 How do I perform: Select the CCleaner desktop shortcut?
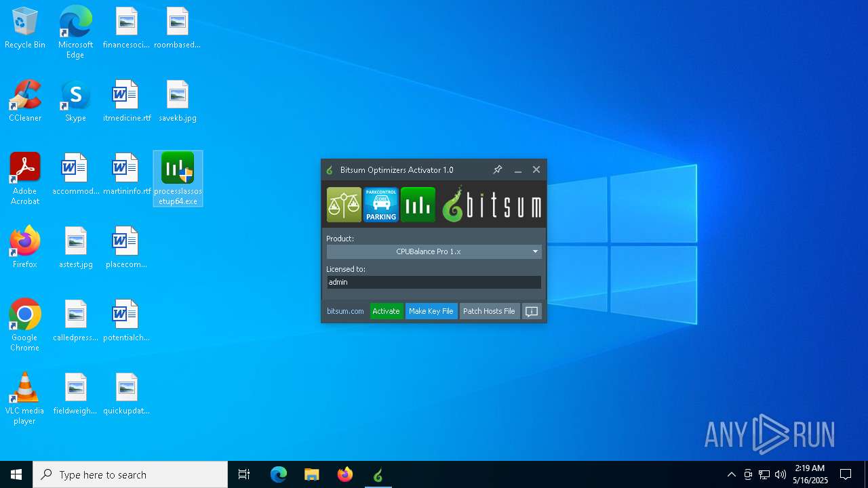click(x=25, y=101)
